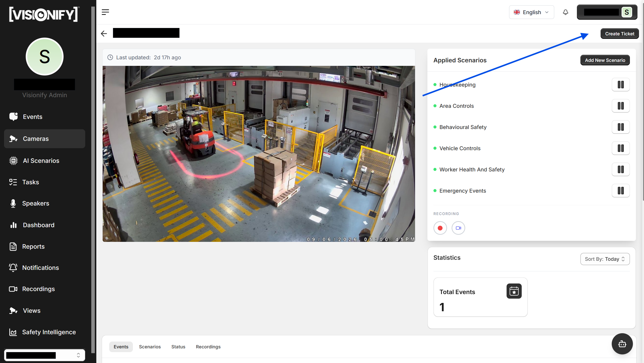The image size is (644, 363).
Task: Open Recordings in the sidebar
Action: pos(45,289)
